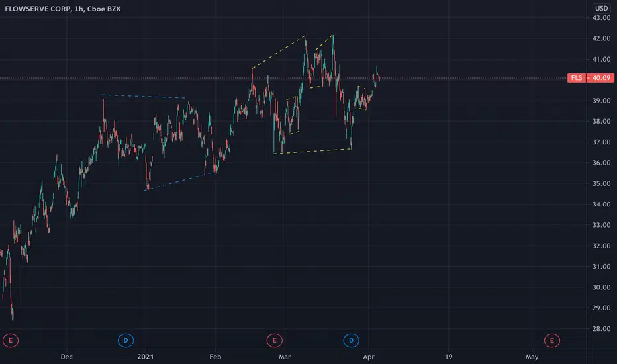Click the Dec date label on time axis
617x364 pixels.
pyautogui.click(x=66, y=357)
